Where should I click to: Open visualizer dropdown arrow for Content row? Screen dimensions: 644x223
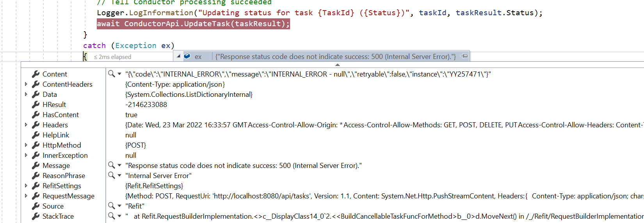coord(119,74)
